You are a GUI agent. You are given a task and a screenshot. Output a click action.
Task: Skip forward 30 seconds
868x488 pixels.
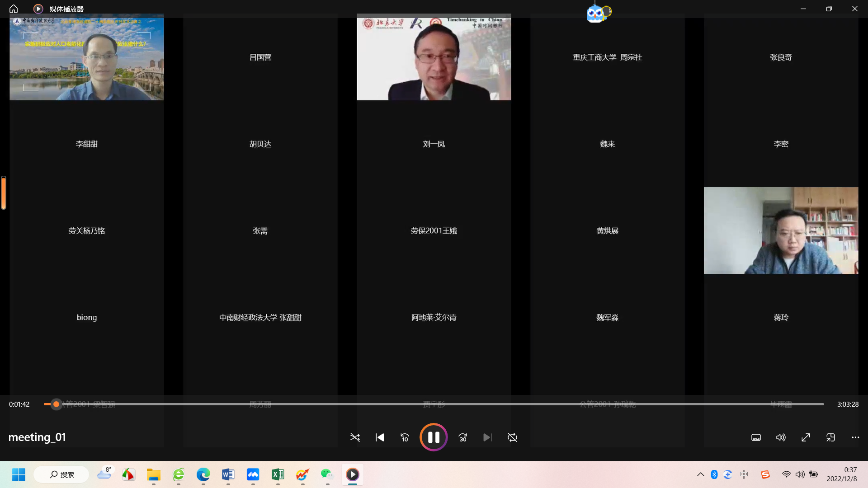point(462,437)
